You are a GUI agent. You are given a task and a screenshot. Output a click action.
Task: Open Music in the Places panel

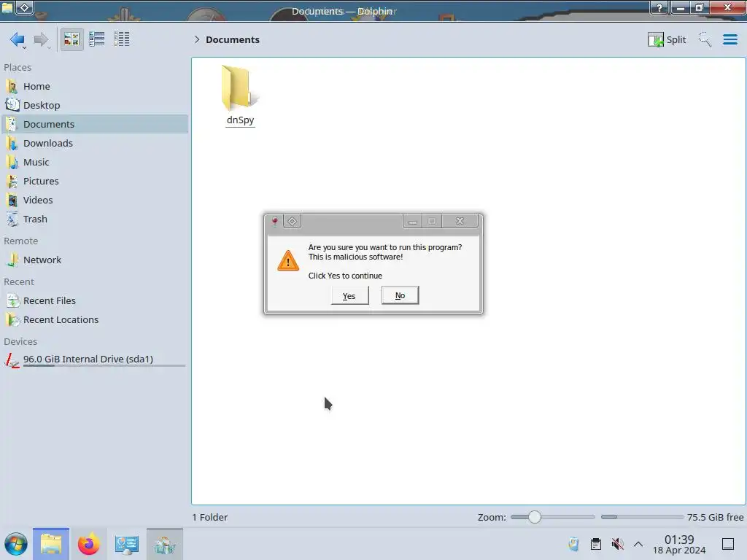pos(96,163)
